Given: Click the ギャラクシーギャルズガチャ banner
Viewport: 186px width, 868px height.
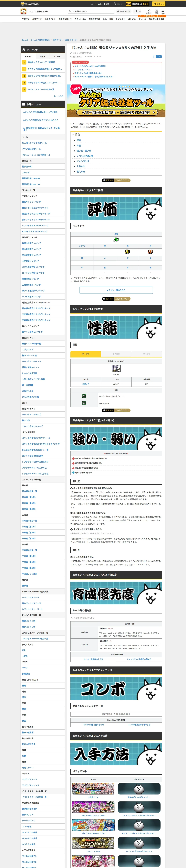Looking at the screenshot, I should (93, 825).
